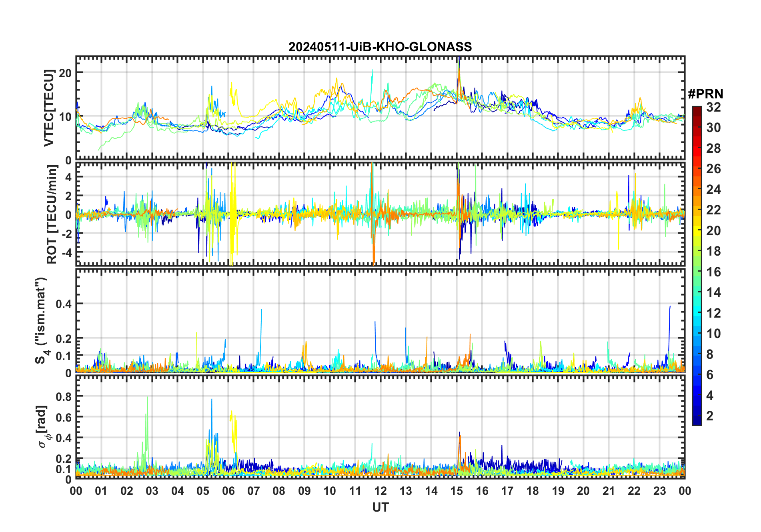Click colorbar tick label 26
This screenshot has height=532, width=761.
pyautogui.click(x=713, y=169)
